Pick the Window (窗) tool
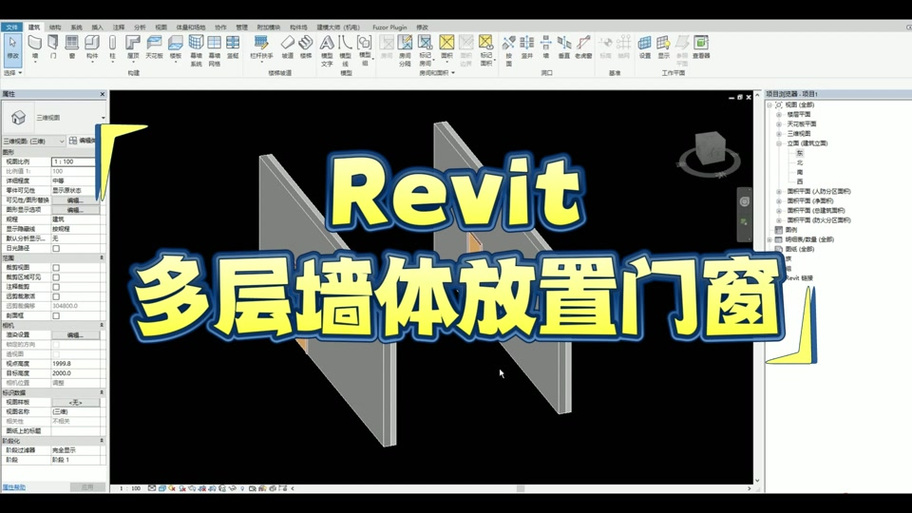The width and height of the screenshot is (912, 513). 72,47
